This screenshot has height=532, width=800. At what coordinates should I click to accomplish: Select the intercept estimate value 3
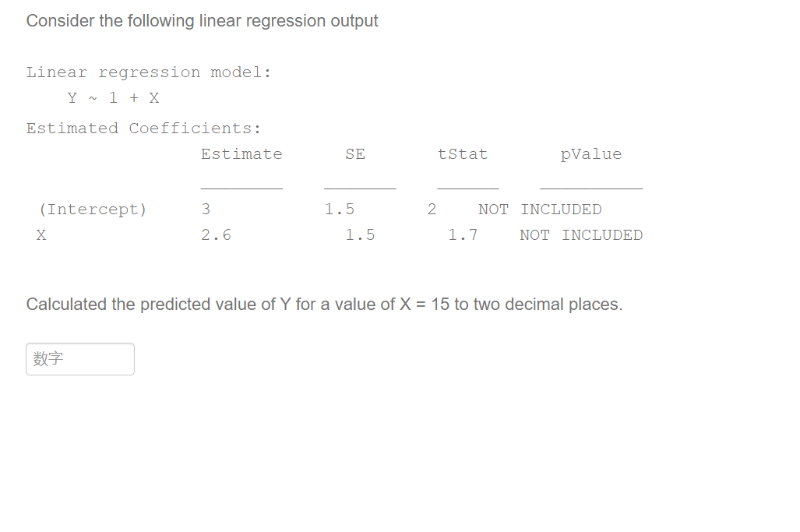(x=206, y=209)
